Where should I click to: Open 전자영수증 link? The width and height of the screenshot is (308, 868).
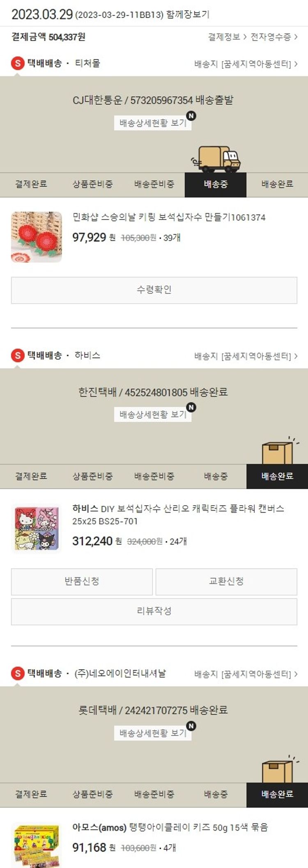click(274, 37)
